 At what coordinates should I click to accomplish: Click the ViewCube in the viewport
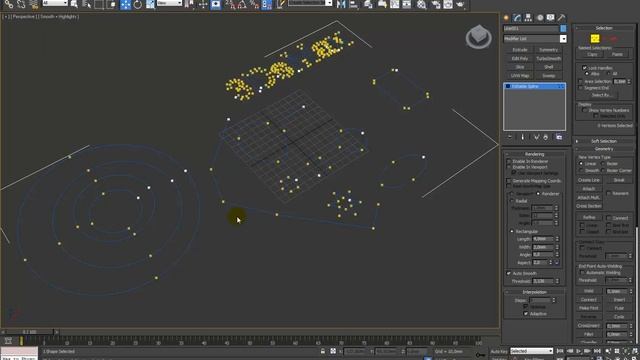[478, 37]
